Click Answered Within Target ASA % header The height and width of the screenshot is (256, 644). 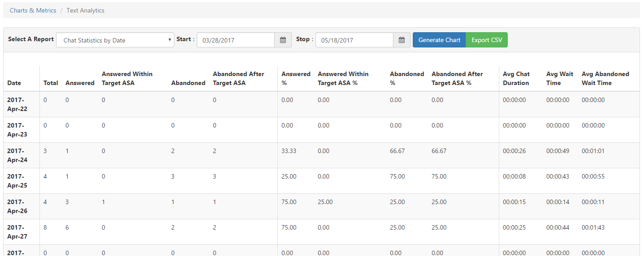[x=343, y=78]
